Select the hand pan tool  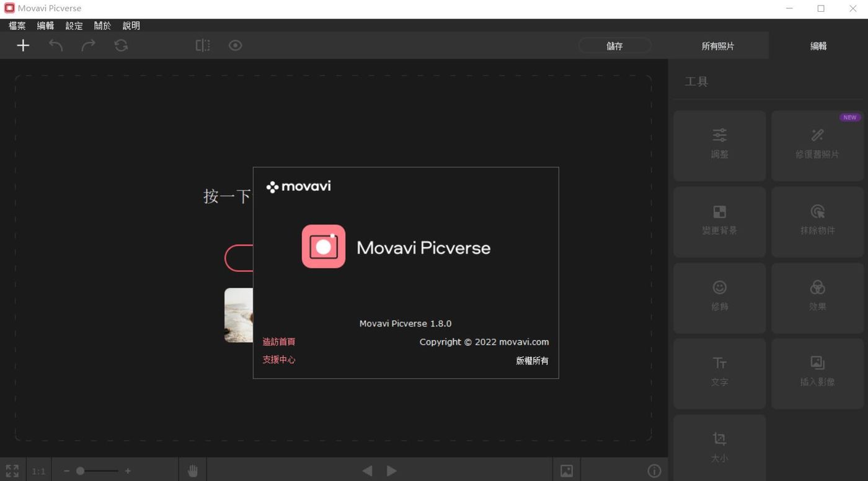193,471
